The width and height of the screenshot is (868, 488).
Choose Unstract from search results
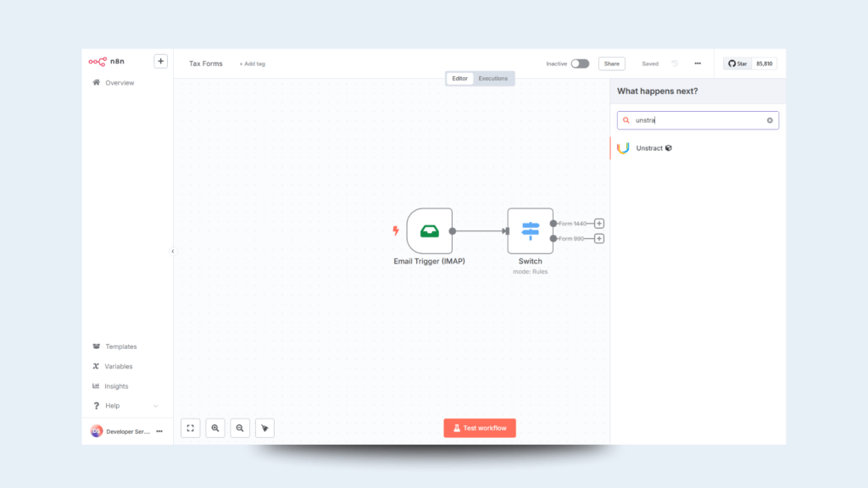tap(649, 148)
